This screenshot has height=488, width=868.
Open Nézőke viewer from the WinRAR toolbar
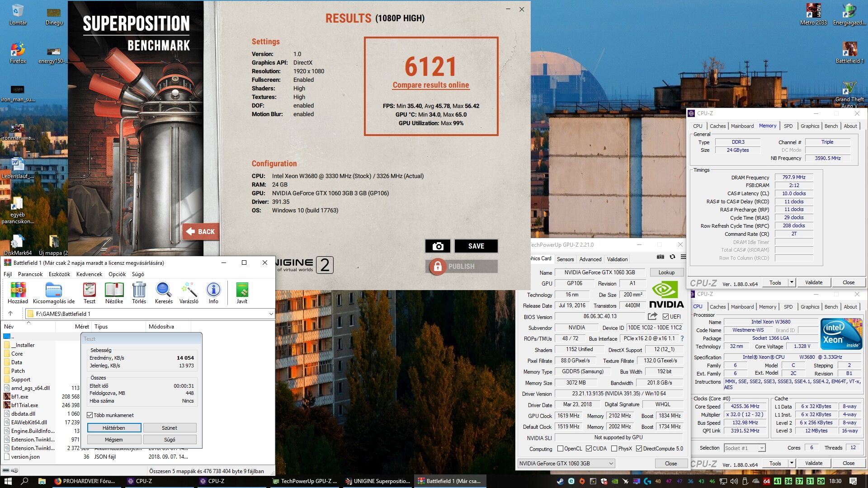click(x=114, y=293)
